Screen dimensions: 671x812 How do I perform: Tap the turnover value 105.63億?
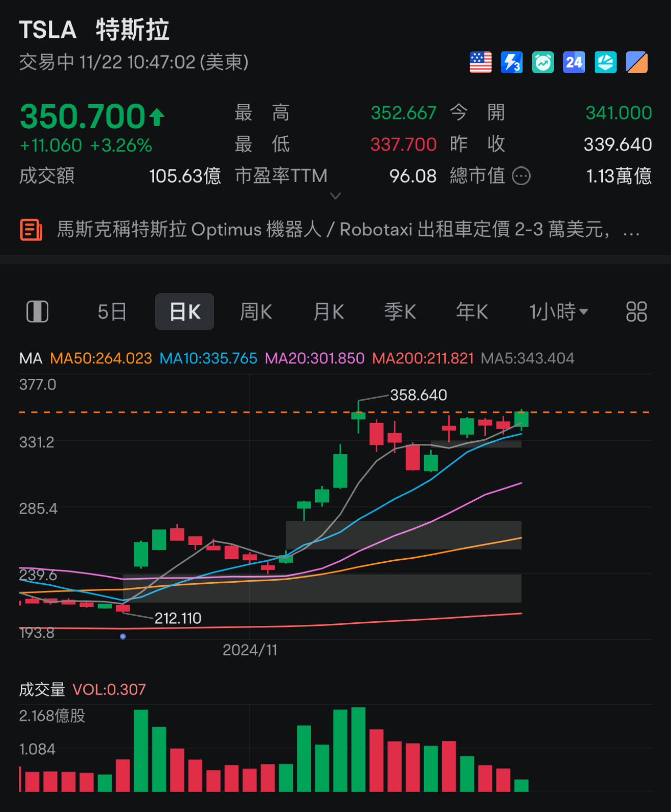tap(185, 176)
